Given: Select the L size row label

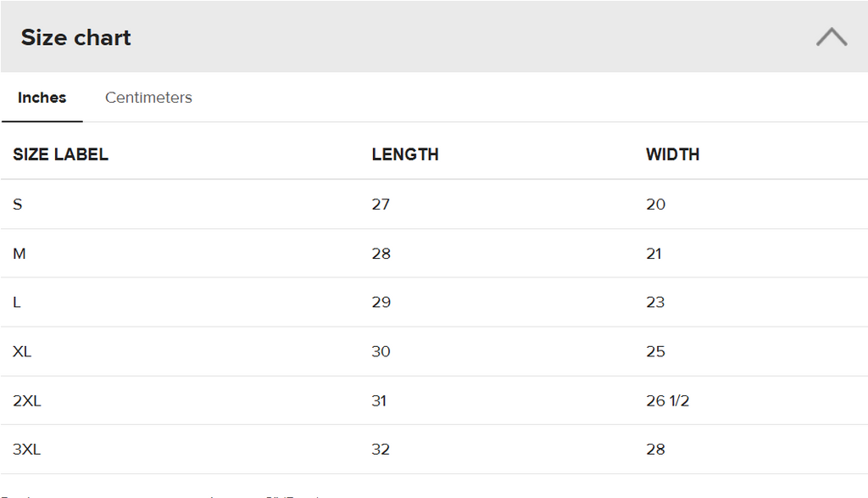Looking at the screenshot, I should pos(17,303).
